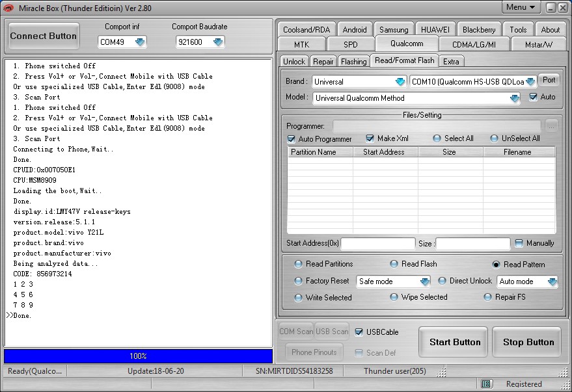572x392 pixels.
Task: Switch to the CDMA/LG/MI tab
Action: (474, 44)
